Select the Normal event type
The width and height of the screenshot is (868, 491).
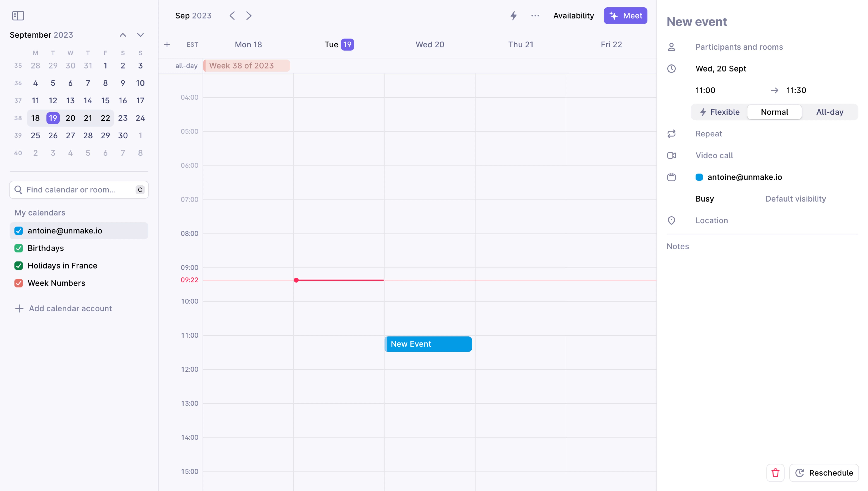coord(774,112)
